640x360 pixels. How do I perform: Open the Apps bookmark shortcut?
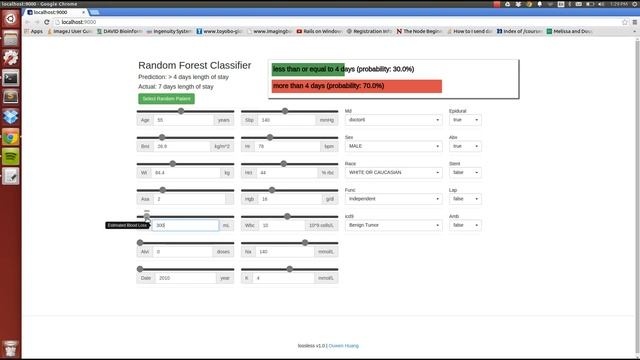(33, 31)
